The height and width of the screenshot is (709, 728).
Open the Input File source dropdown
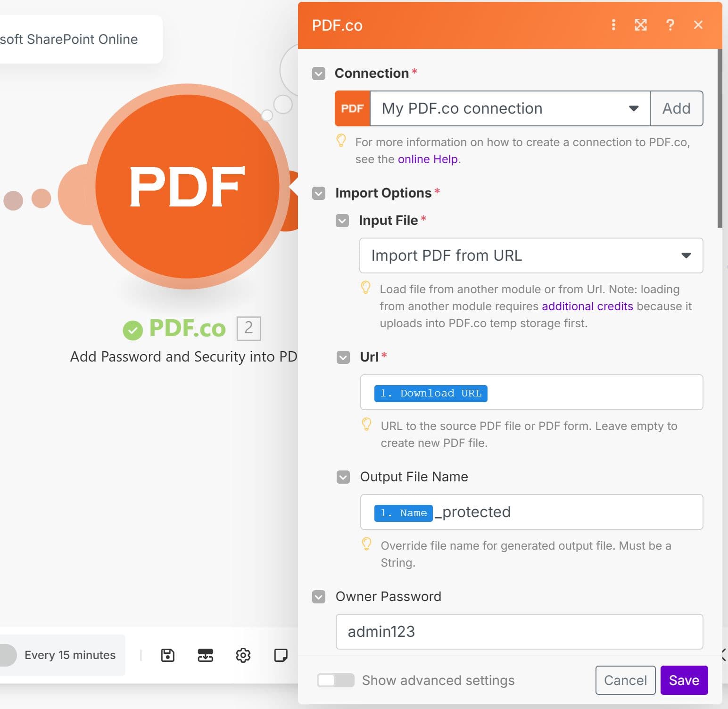[x=687, y=256]
